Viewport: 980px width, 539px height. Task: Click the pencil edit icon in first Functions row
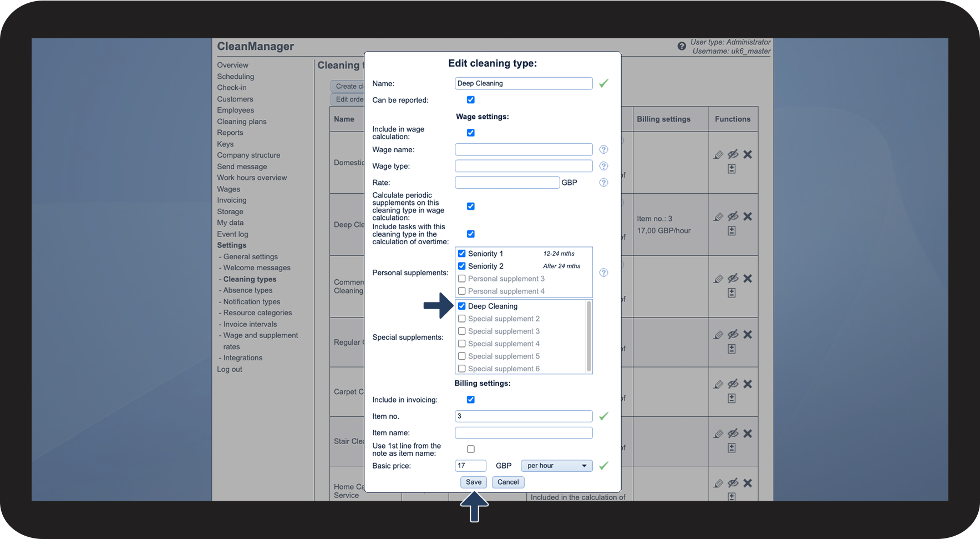click(718, 155)
